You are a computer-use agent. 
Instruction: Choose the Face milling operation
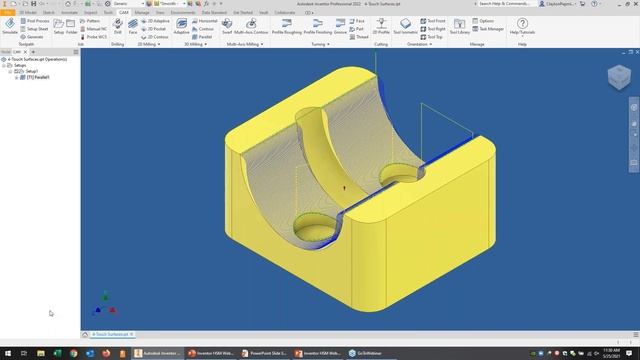tap(133, 27)
